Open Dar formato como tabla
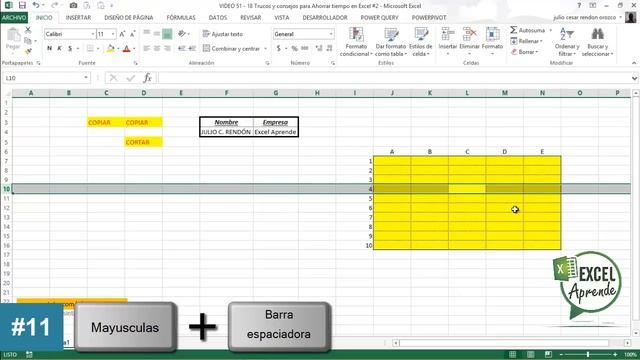 391,42
